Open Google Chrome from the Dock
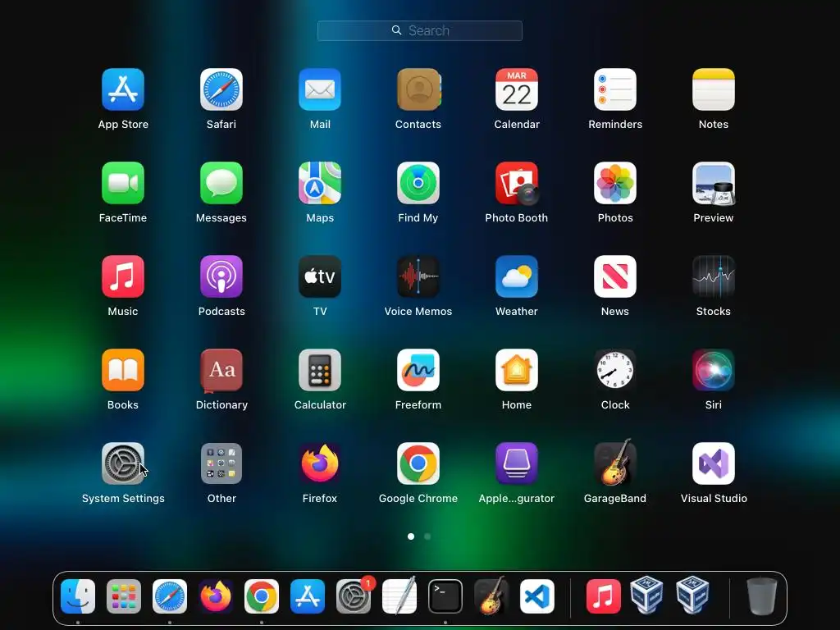This screenshot has height=630, width=840. pos(262,596)
